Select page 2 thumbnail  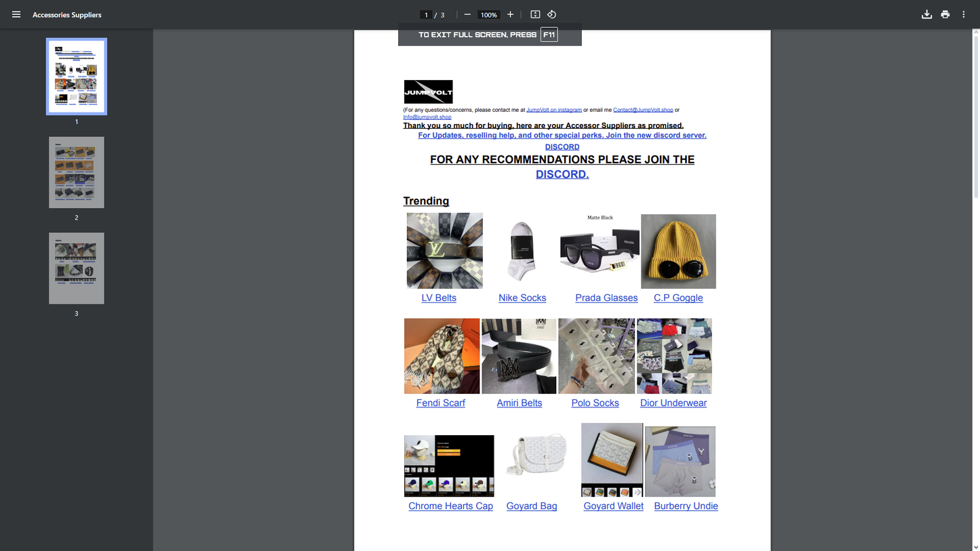(x=77, y=172)
